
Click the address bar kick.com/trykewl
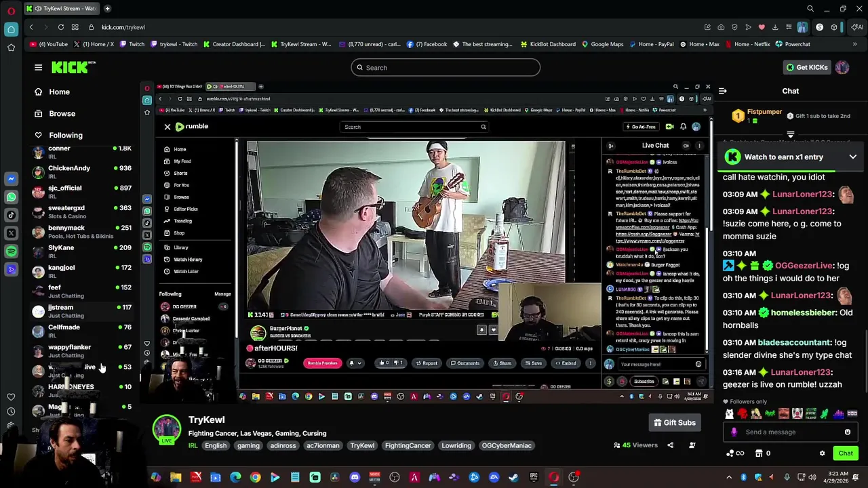(x=123, y=27)
